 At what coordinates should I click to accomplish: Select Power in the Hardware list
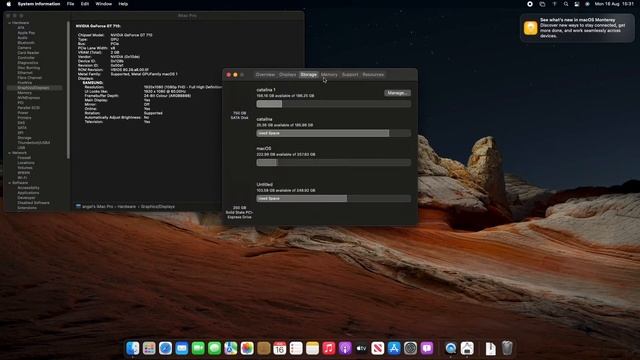pos(23,113)
